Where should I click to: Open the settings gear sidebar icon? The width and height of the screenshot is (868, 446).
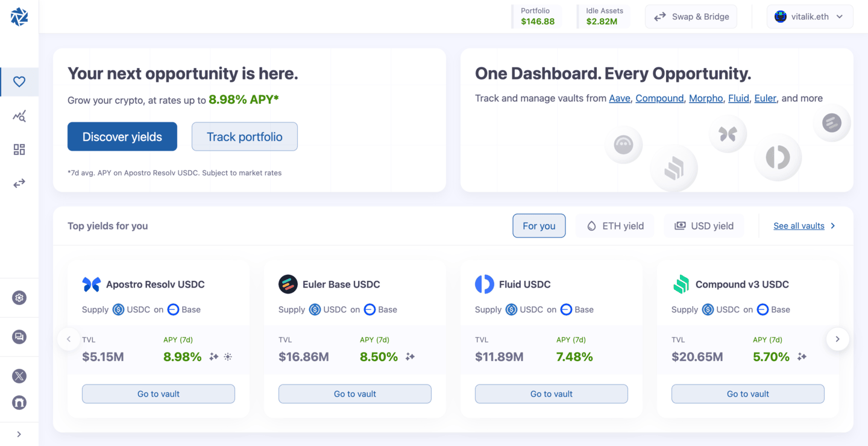point(19,298)
